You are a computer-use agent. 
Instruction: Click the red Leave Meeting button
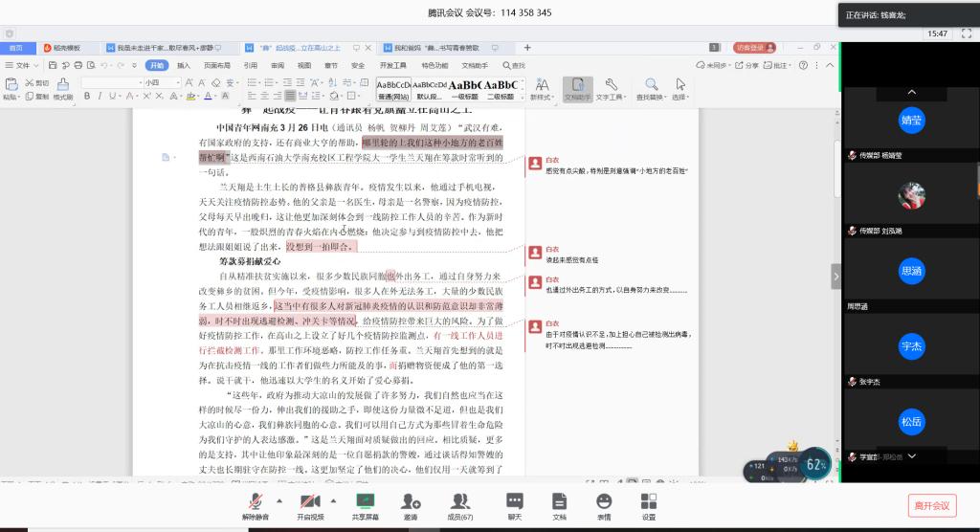tap(931, 505)
